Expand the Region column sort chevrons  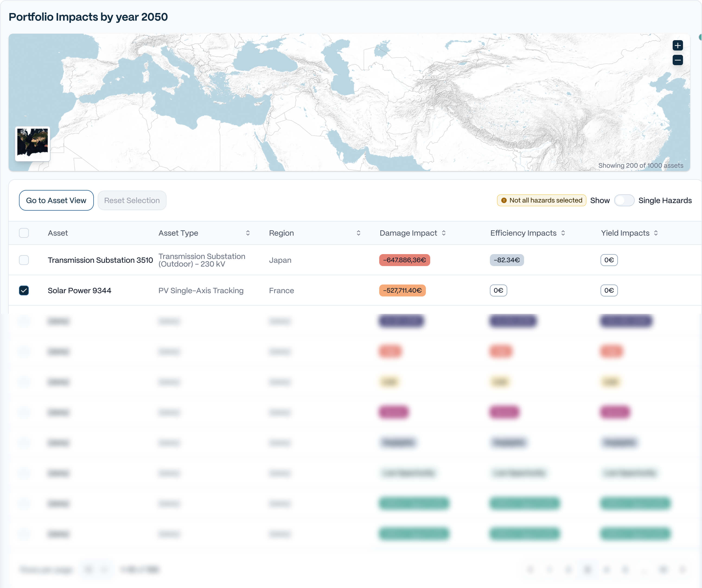[x=359, y=233]
